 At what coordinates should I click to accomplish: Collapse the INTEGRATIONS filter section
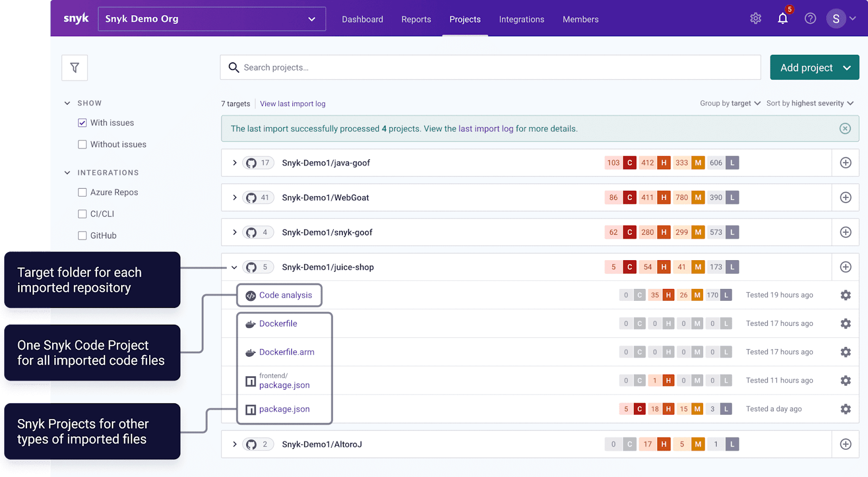pyautogui.click(x=67, y=172)
